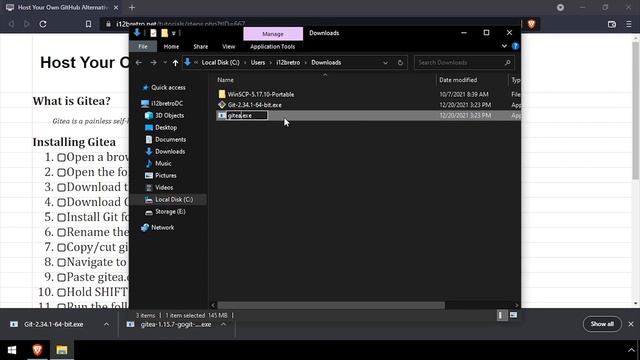
Task: Go up one folder level
Action: (175, 62)
